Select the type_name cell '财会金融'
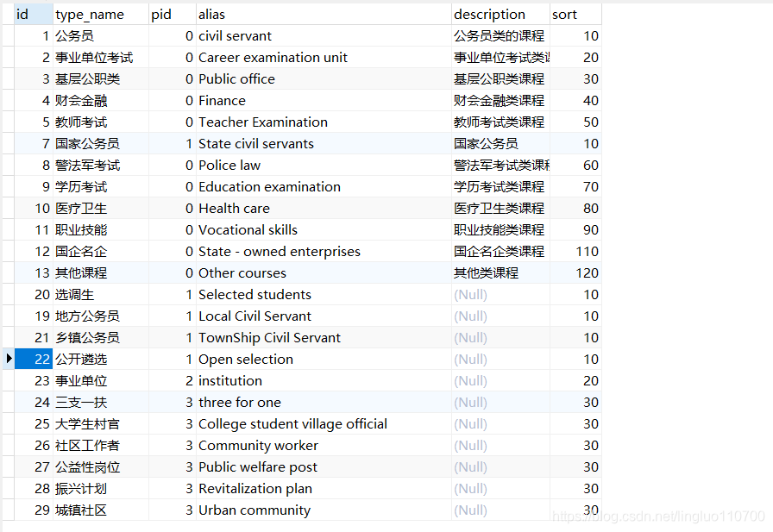This screenshot has height=532, width=773. point(101,101)
